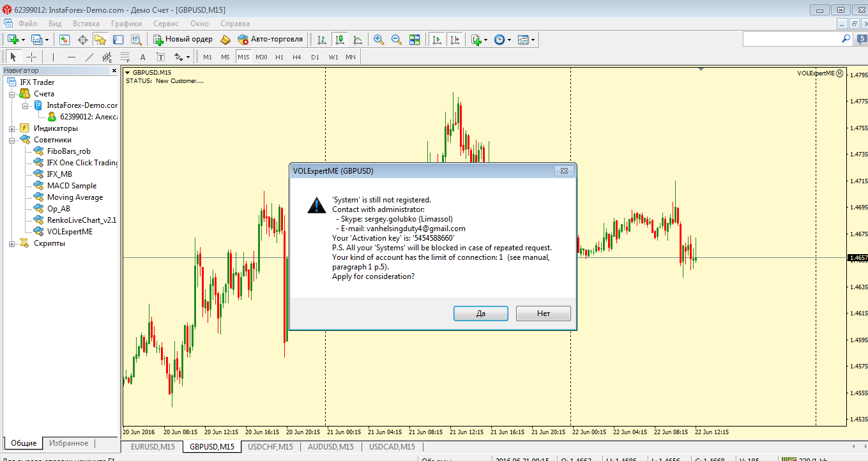The image size is (868, 461).
Task: Switch to the Избранное navigator tab
Action: pyautogui.click(x=69, y=443)
